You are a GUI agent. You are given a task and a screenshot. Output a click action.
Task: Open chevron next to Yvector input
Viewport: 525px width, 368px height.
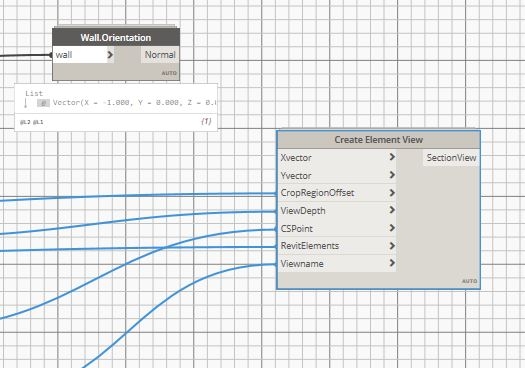click(x=392, y=175)
